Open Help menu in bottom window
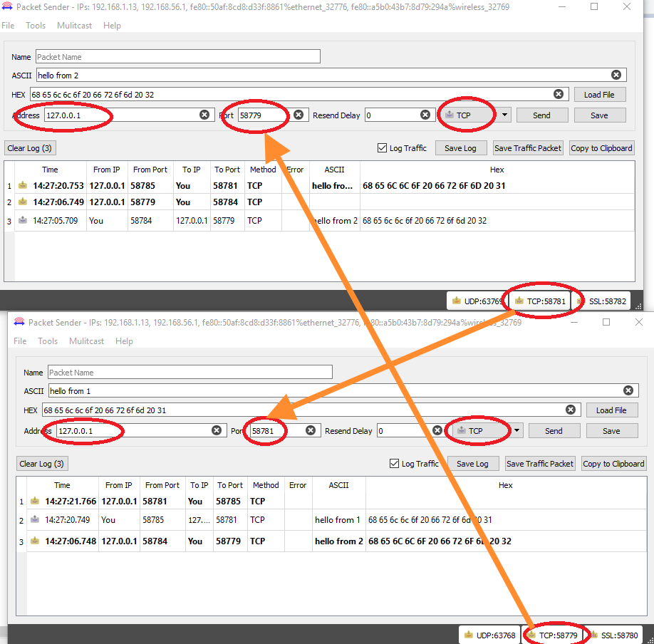Screen dimensions: 654x644 [x=124, y=341]
